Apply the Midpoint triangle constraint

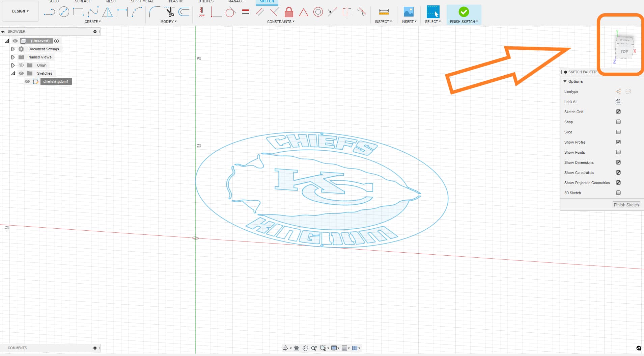pos(304,12)
